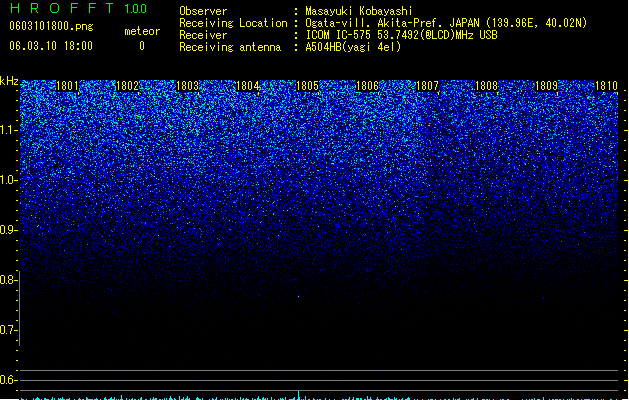Select the 1809 time label

pyautogui.click(x=546, y=86)
